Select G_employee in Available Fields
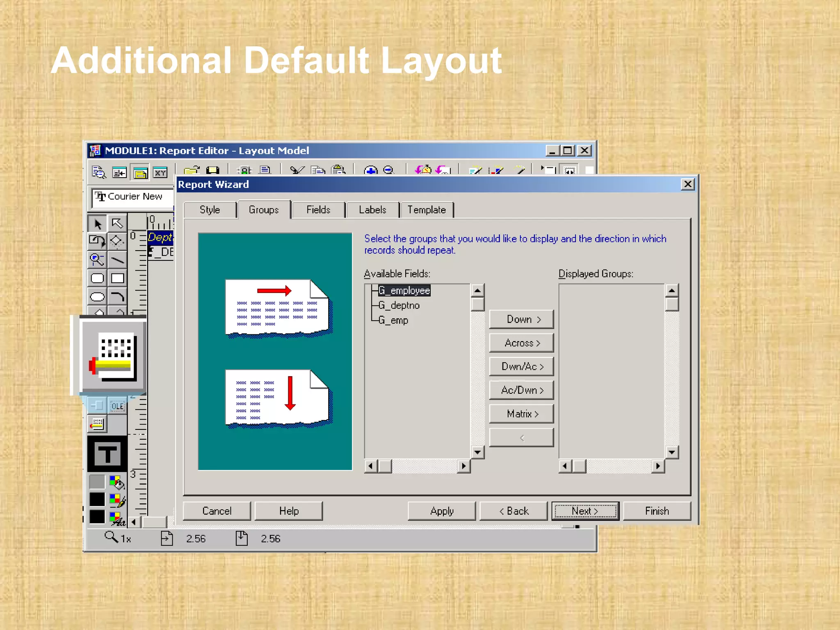The width and height of the screenshot is (840, 630). coord(404,290)
